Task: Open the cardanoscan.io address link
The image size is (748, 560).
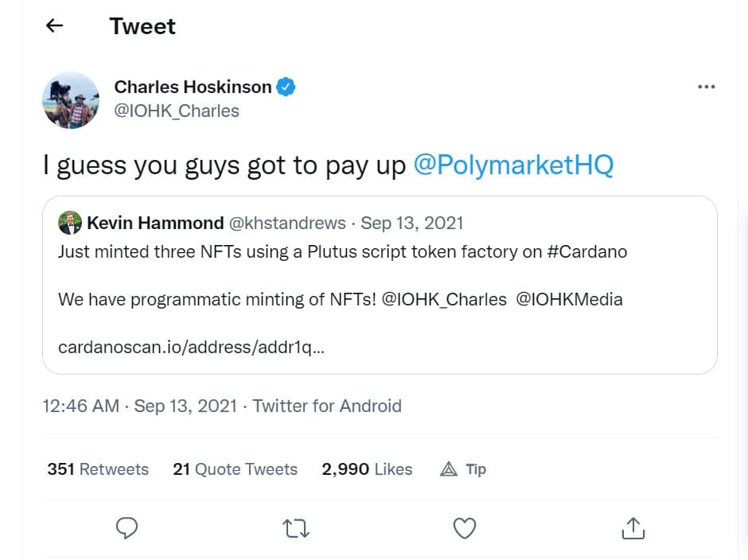Action: (x=191, y=348)
